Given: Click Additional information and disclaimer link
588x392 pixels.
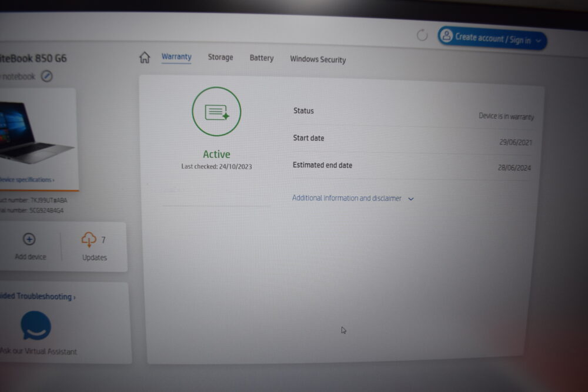Looking at the screenshot, I should point(346,198).
